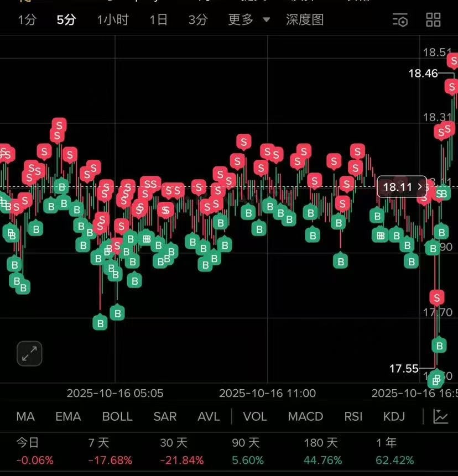458x476 pixels.
Task: Show the VOL volume indicator
Action: (255, 416)
